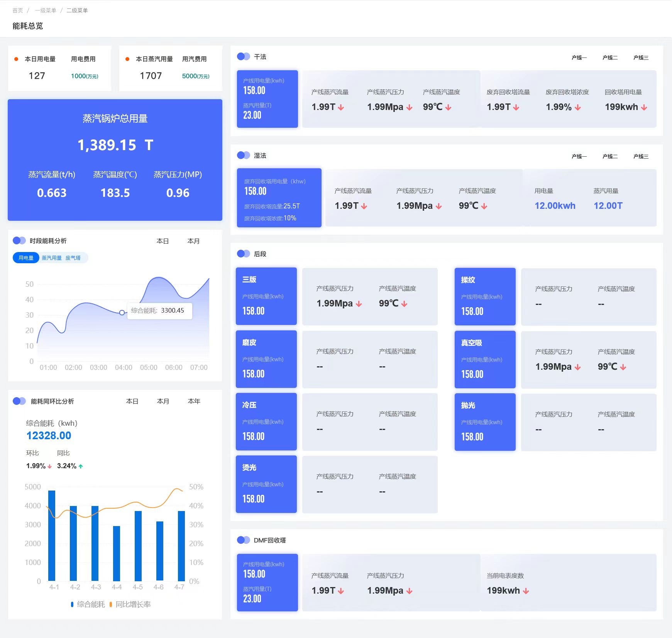Image resolution: width=672 pixels, height=638 pixels.
Task: Switch 时段能耗分析 to 蒸汽用量 tab
Action: (52, 258)
